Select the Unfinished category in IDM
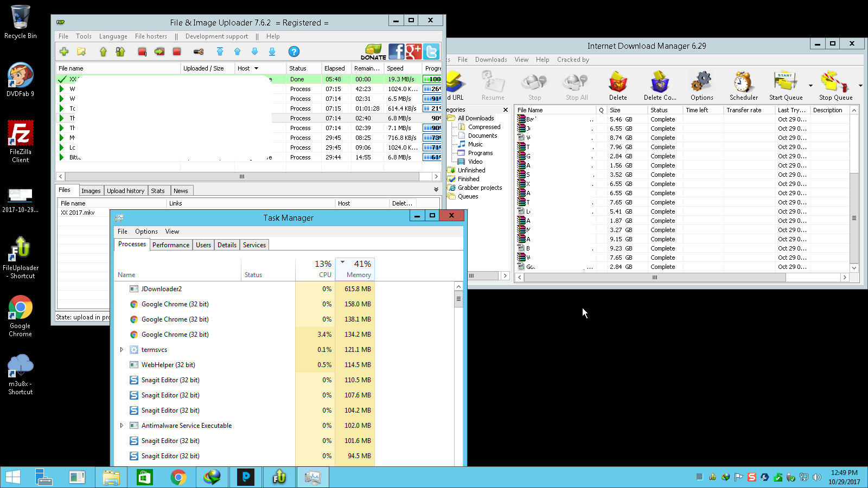 (471, 170)
